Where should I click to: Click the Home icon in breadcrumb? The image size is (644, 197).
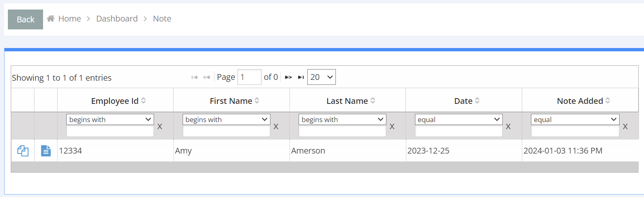pyautogui.click(x=51, y=19)
